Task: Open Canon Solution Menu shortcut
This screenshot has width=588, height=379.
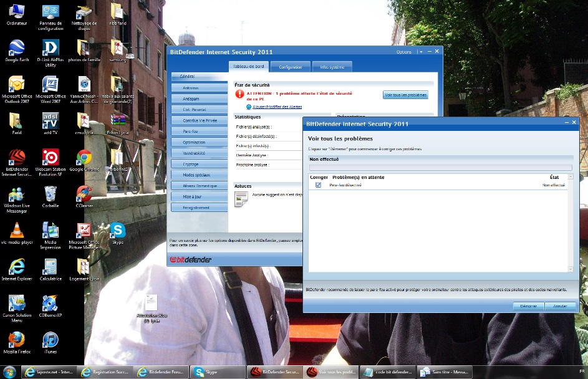Action: [x=17, y=308]
